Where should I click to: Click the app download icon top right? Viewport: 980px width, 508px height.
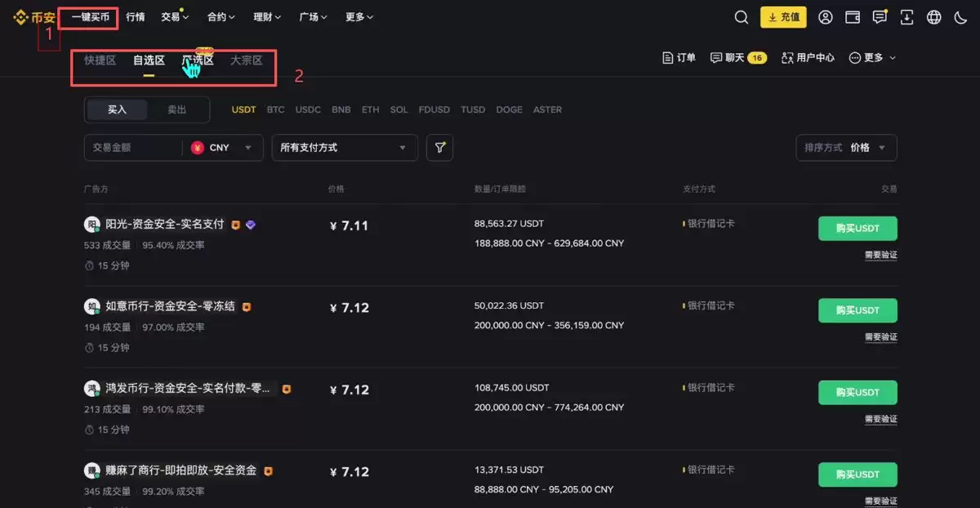click(906, 16)
